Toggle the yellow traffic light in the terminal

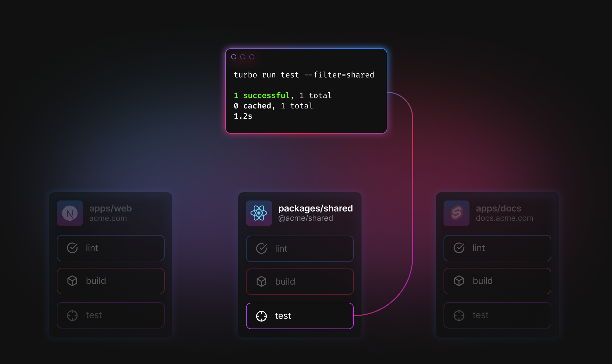click(x=242, y=56)
